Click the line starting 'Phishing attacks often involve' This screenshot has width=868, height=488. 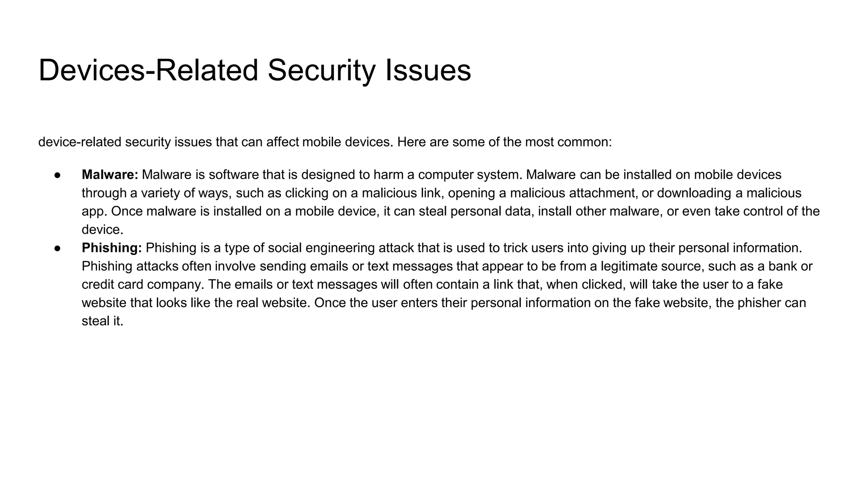point(447,266)
